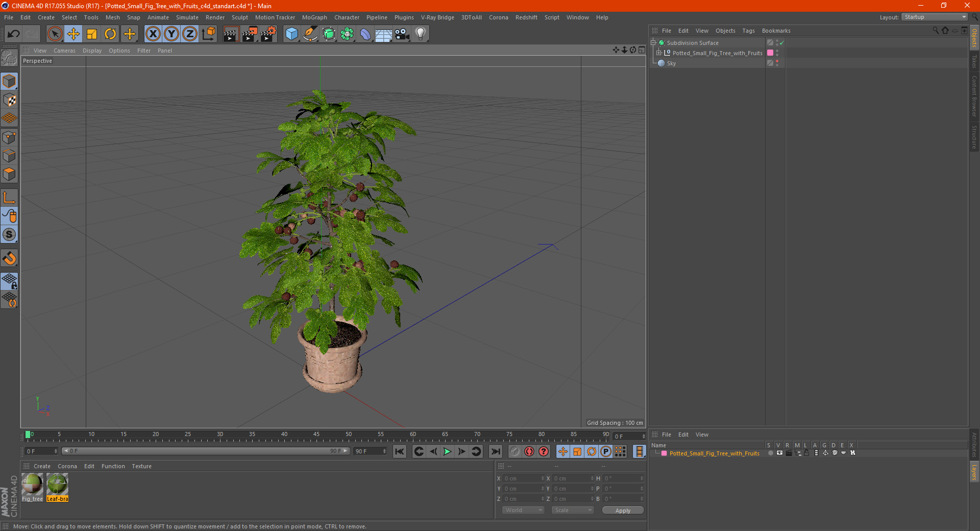Open the Redshift menu
This screenshot has width=980, height=531.
coord(526,17)
